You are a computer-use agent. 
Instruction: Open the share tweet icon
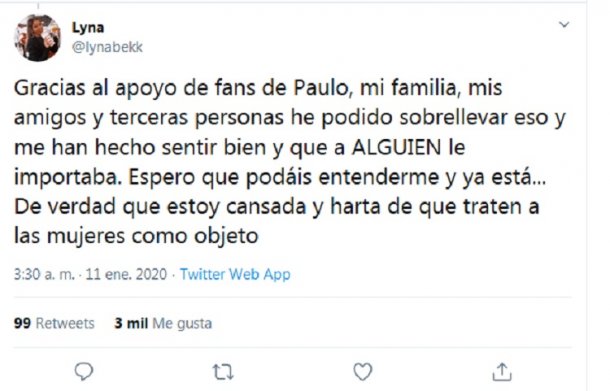pos(502,372)
